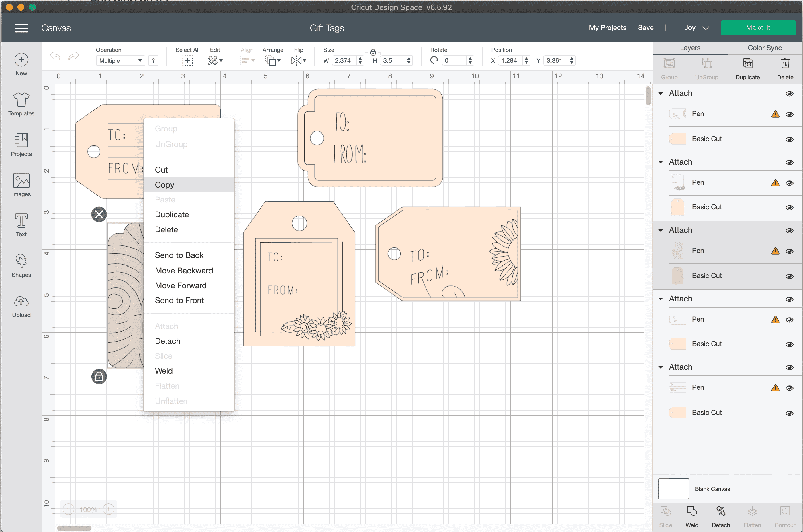Hide the third Basic Cut layer
This screenshot has height=532, width=803.
click(x=789, y=276)
